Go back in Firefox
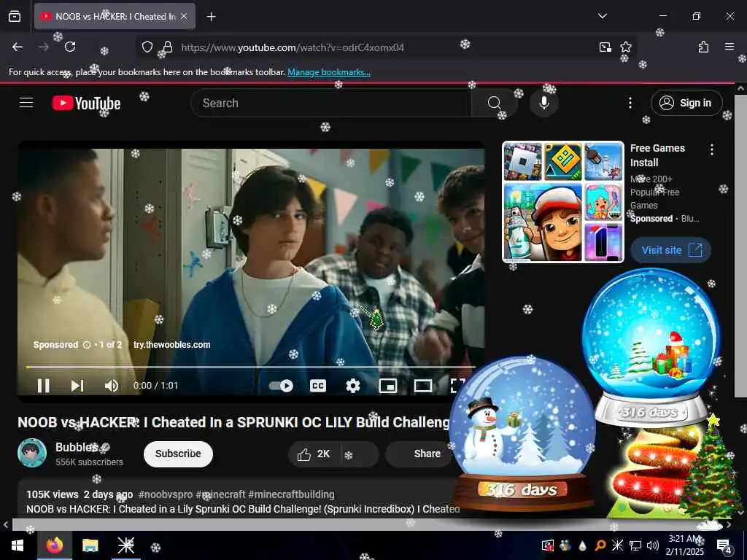Viewport: 747px width, 560px height. click(x=18, y=47)
